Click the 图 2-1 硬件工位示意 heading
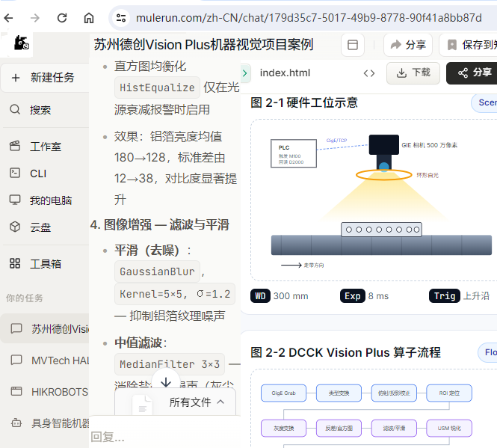 pos(304,102)
